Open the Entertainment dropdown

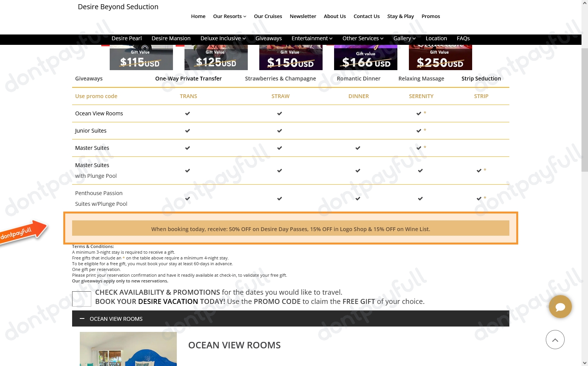(x=312, y=38)
